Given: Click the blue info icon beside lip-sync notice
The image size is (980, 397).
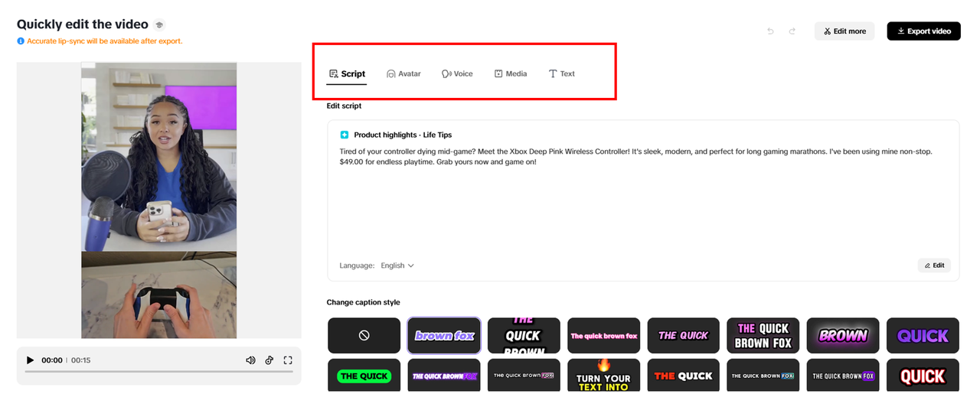Looking at the screenshot, I should (x=21, y=41).
